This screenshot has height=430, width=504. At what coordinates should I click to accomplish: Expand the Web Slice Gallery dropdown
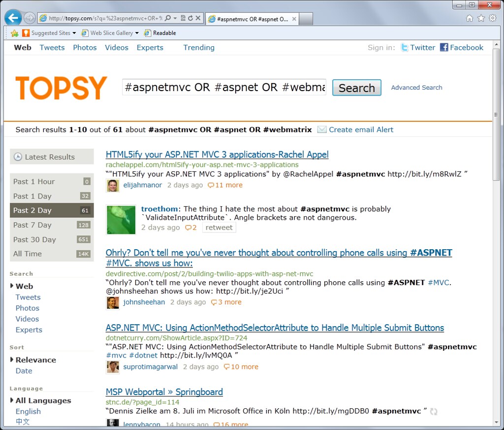pyautogui.click(x=137, y=33)
